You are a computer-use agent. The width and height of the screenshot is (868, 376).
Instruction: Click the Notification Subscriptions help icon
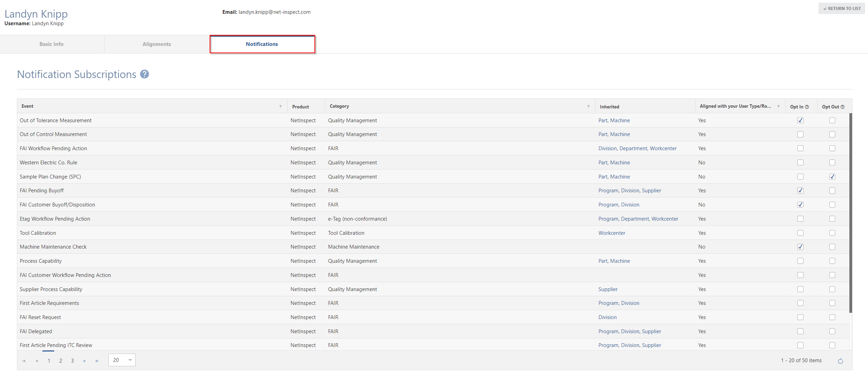[144, 74]
